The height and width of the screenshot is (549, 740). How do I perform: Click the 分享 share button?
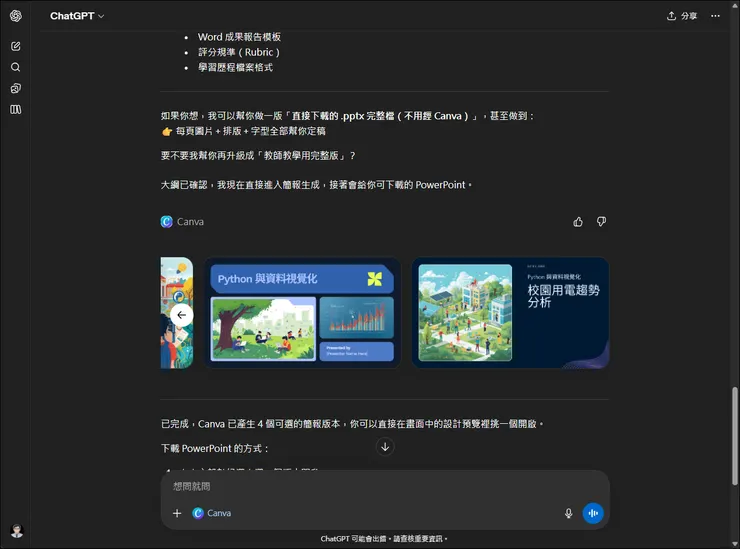(682, 16)
